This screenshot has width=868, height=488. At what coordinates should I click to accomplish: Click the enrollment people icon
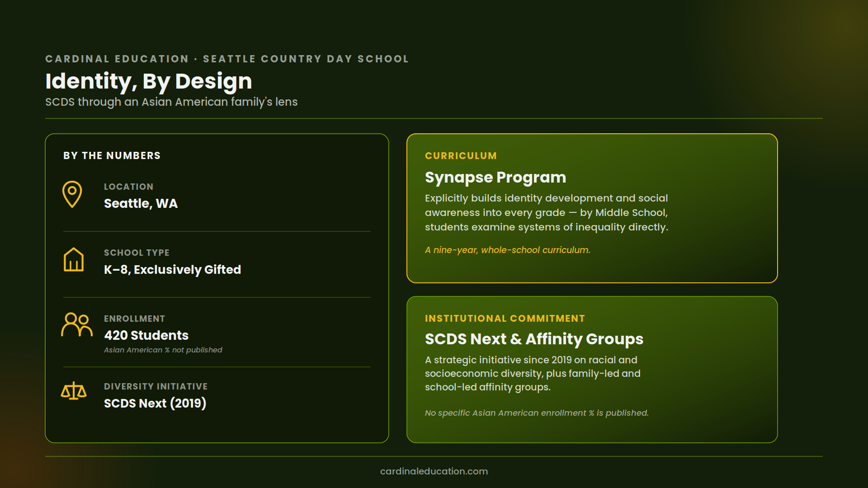(x=77, y=324)
